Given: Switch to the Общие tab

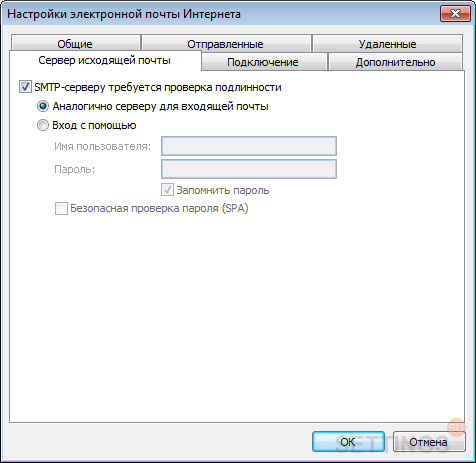Looking at the screenshot, I should [75, 43].
